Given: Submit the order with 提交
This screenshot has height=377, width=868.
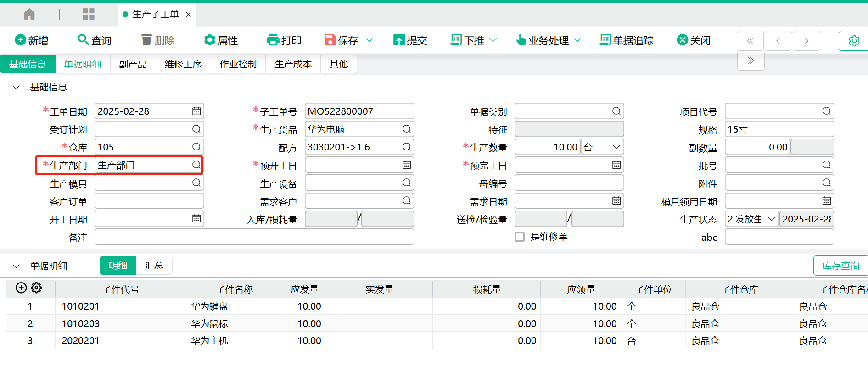Looking at the screenshot, I should 410,40.
